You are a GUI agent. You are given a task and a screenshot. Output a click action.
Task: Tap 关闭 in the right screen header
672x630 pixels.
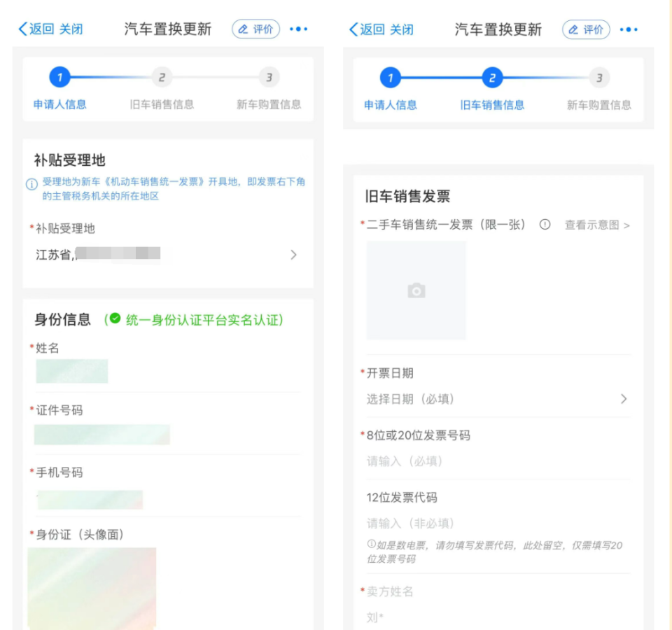(x=402, y=29)
